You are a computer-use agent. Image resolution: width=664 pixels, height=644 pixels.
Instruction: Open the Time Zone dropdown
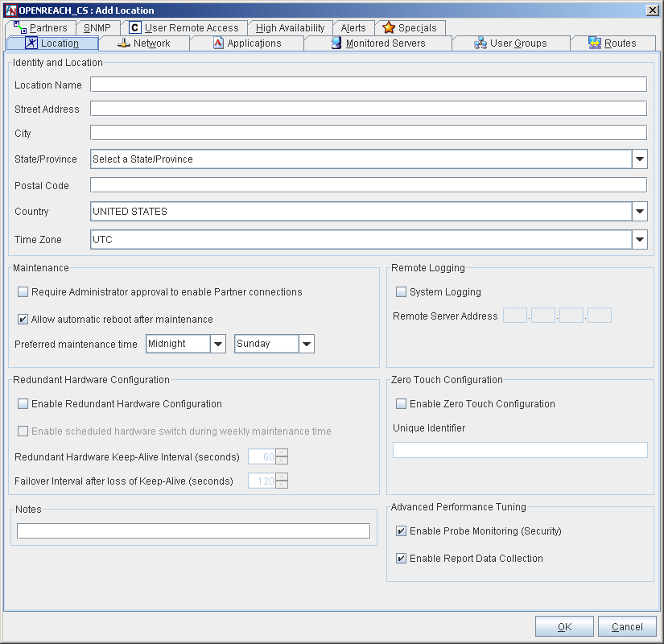pyautogui.click(x=640, y=239)
